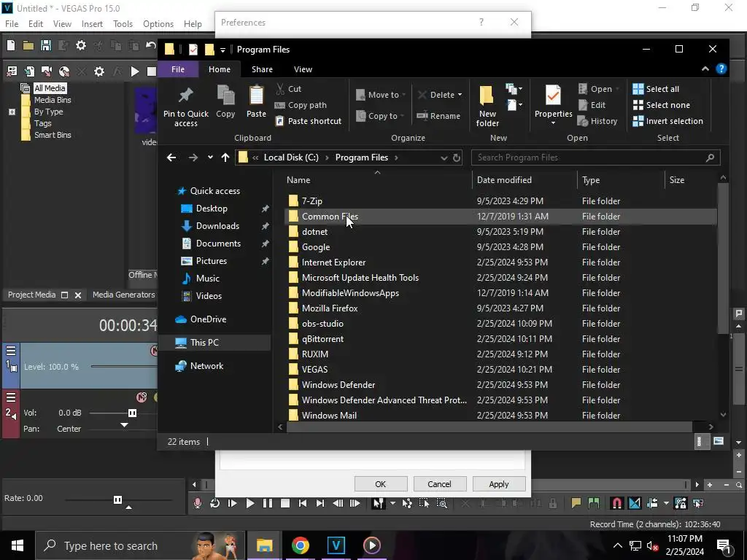
Task: Open project properties gear in VEGAS toolbar
Action: (81, 45)
